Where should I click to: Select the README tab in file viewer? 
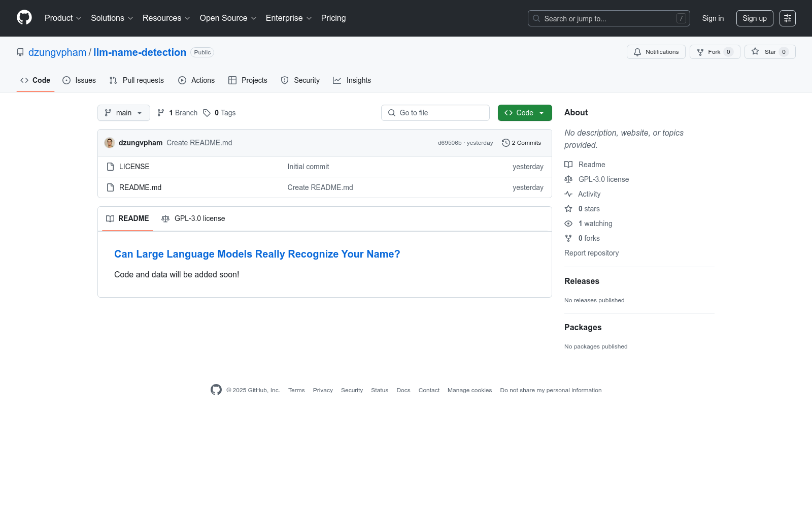127,218
